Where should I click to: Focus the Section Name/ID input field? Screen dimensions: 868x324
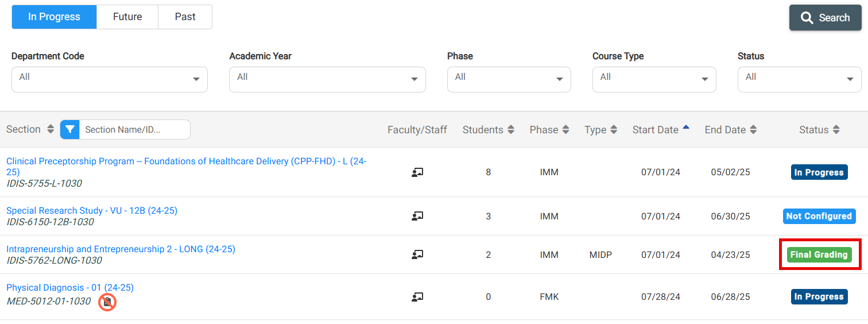pyautogui.click(x=134, y=129)
